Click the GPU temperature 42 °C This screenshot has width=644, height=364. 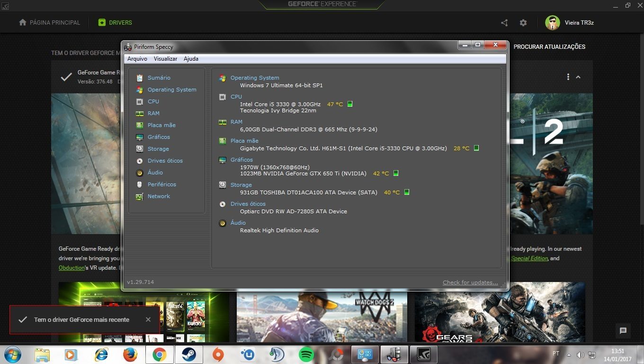point(381,173)
